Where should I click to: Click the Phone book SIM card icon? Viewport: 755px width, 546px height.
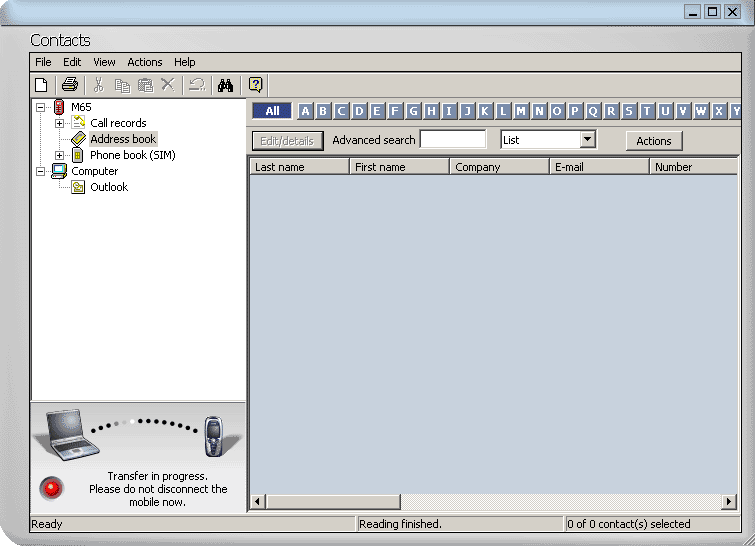(x=78, y=155)
